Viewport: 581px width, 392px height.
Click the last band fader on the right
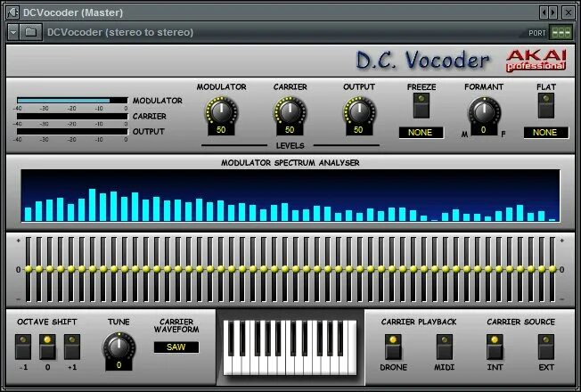(552, 269)
